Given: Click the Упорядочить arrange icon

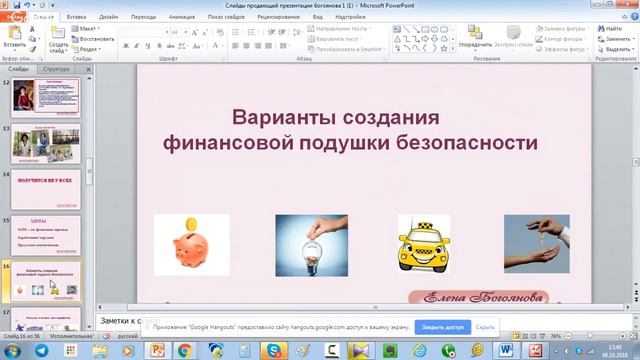Looking at the screenshot, I should [474, 32].
